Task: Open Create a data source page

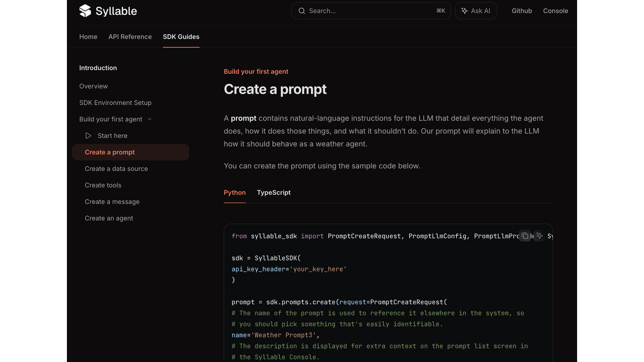Action: point(116,169)
